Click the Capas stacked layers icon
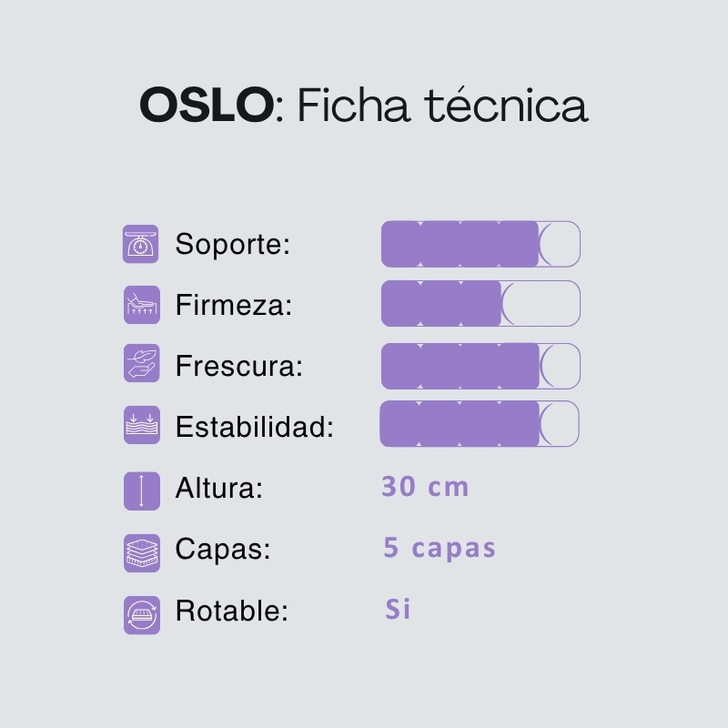 pyautogui.click(x=141, y=551)
